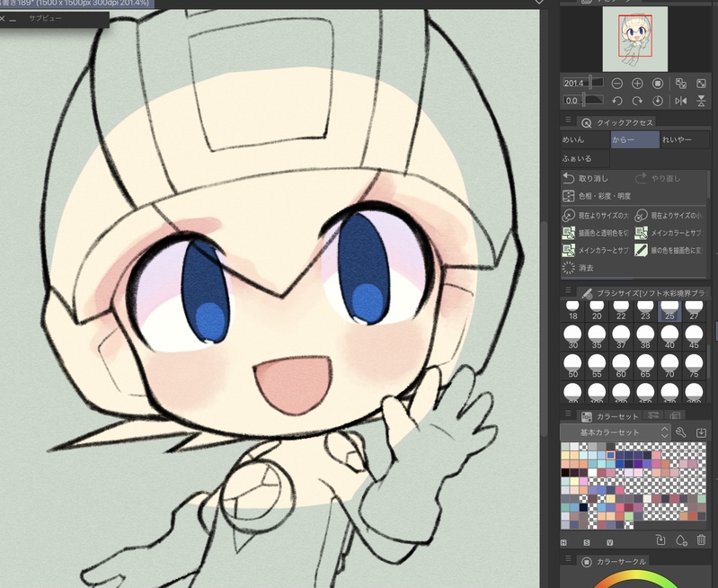Viewport: 718px width, 588px height.
Task: Rotate the canvas left in the Navigator
Action: pyautogui.click(x=616, y=101)
